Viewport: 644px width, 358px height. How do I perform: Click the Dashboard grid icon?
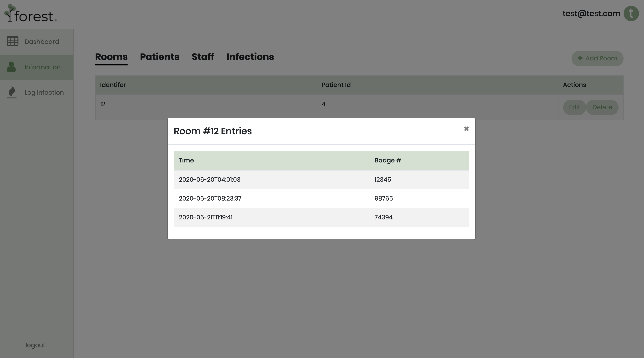tap(13, 41)
